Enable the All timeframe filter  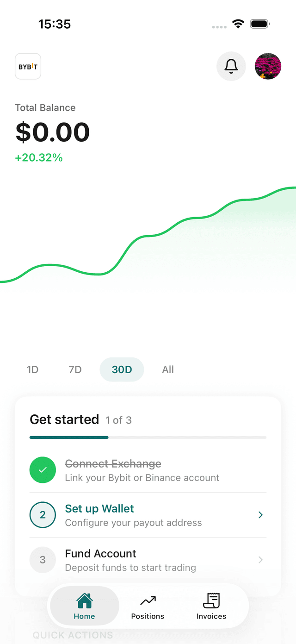click(x=168, y=369)
